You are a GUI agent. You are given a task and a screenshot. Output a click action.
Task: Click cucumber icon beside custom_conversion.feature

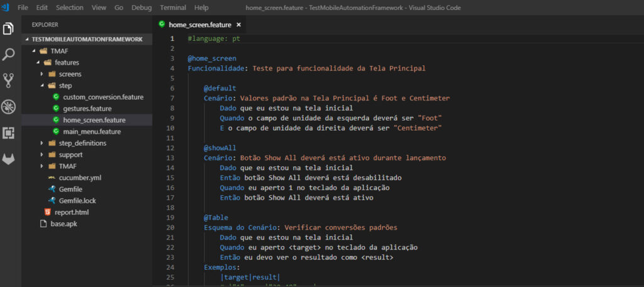point(56,97)
